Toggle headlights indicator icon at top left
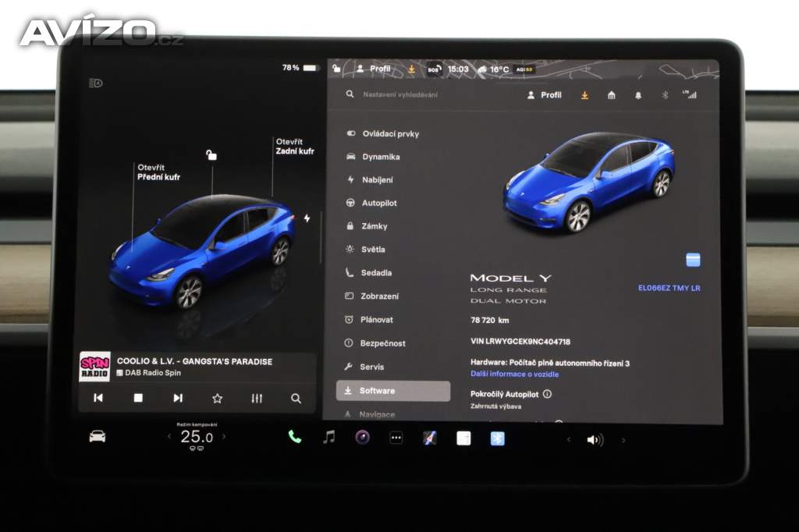Screen dimensions: 799x532 pyautogui.click(x=95, y=83)
